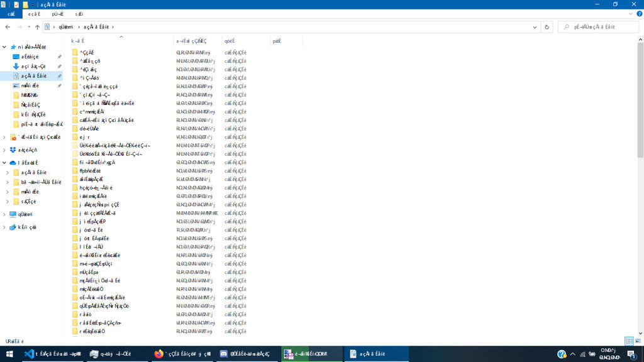Refresh the current folder view
This screenshot has height=362, width=644.
pos(547,27)
